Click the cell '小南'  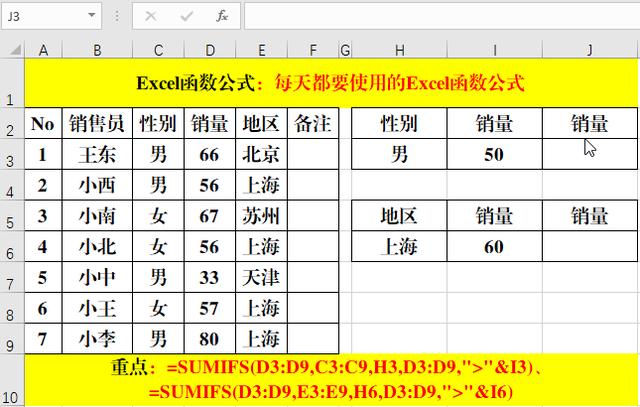click(x=97, y=216)
